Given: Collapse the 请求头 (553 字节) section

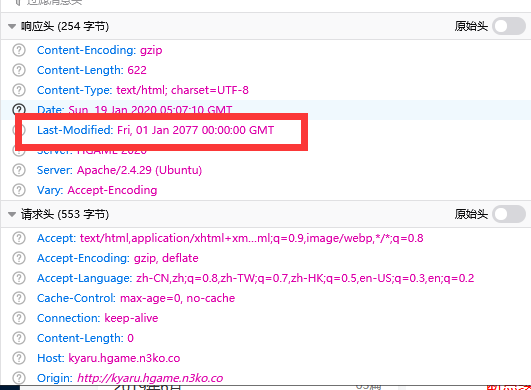Looking at the screenshot, I should pyautogui.click(x=12, y=214).
